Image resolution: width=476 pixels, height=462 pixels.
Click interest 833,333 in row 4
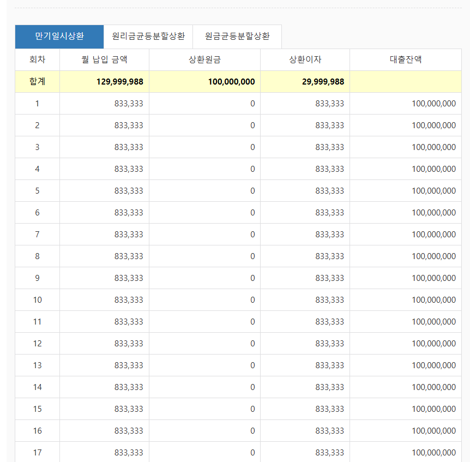click(x=330, y=169)
